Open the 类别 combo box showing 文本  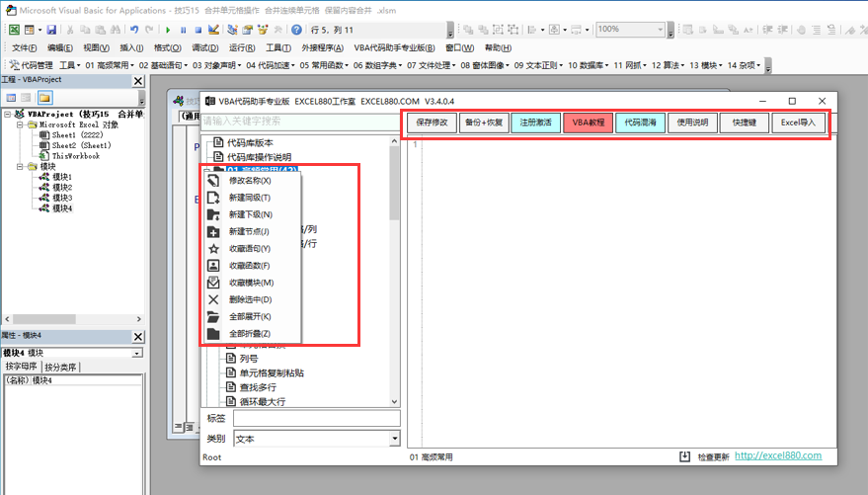[394, 439]
